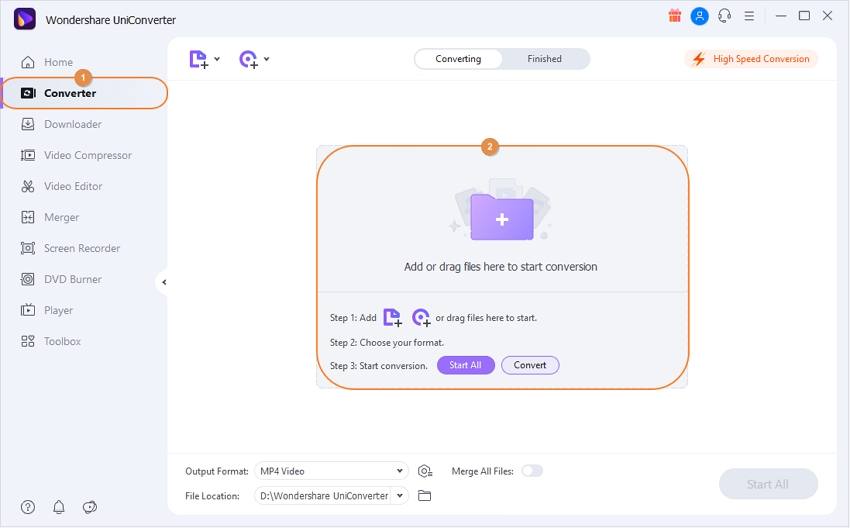850x528 pixels.
Task: Open the user account icon
Action: (x=699, y=16)
